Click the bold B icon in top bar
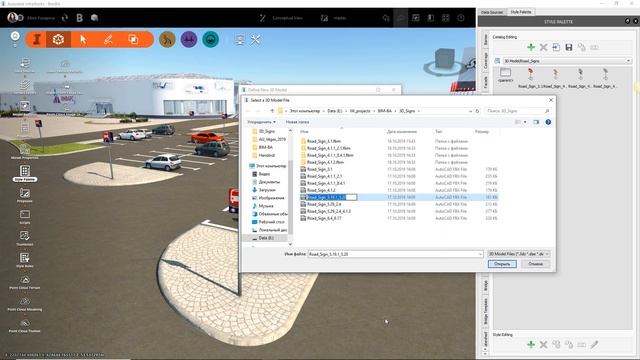The height and width of the screenshot is (360, 640). click(80, 18)
